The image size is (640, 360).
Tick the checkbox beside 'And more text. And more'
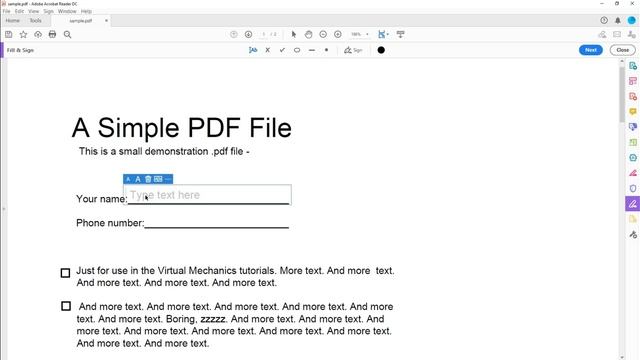click(66, 306)
